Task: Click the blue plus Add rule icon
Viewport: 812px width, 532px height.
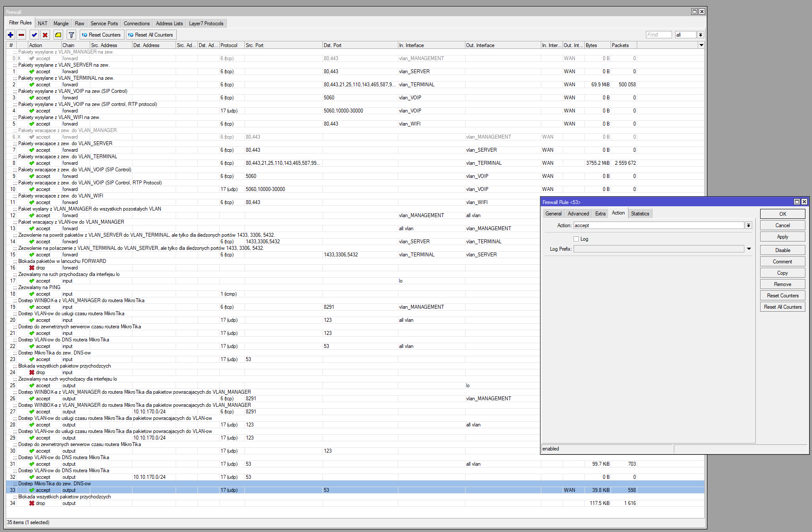Action: (x=10, y=35)
